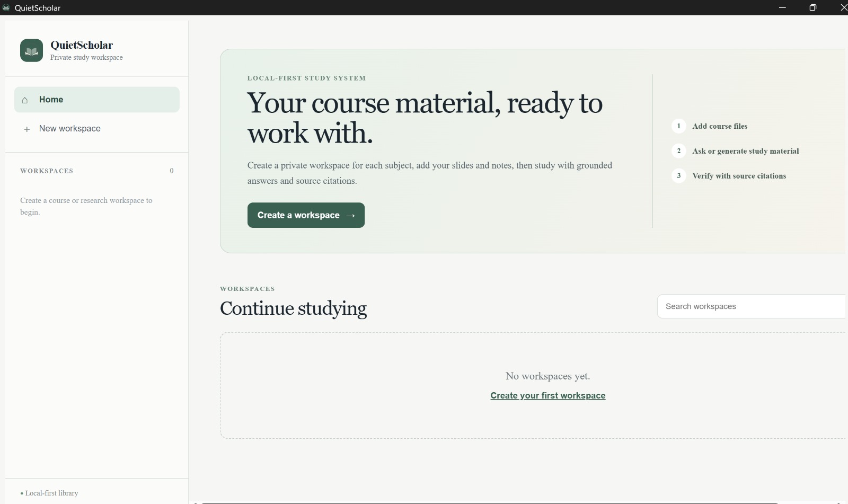
Task: Click the sidebar hint about creating a course workspace
Action: click(x=86, y=206)
